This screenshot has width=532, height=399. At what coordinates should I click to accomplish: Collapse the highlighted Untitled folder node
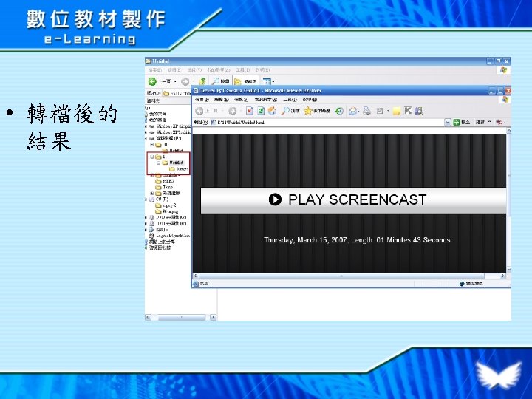158,163
